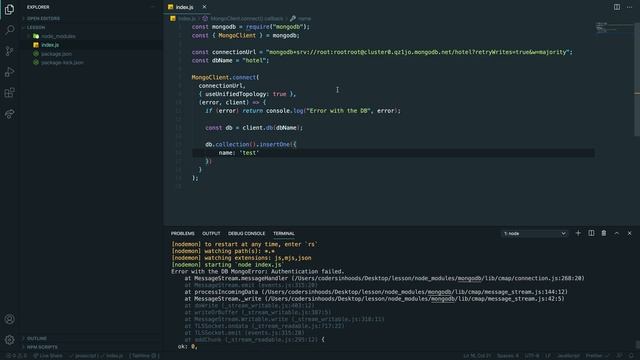Close the terminal panel
Screen dimensions: 640x360
point(629,233)
